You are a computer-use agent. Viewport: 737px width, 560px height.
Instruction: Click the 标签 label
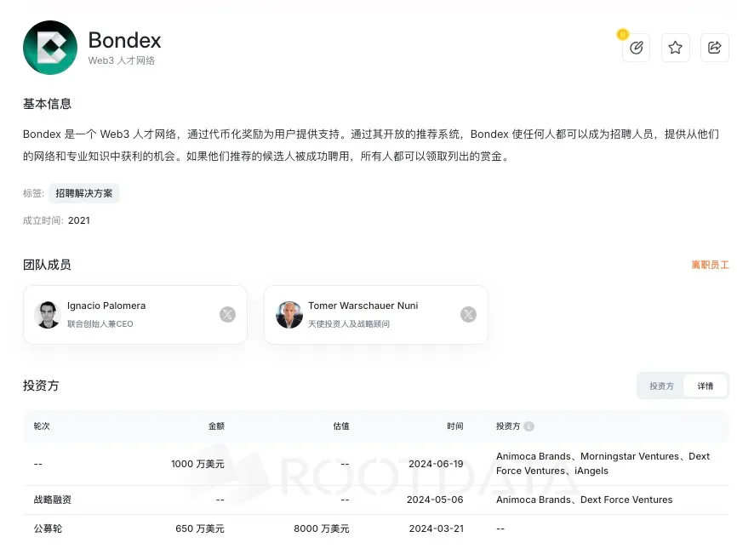tap(33, 193)
